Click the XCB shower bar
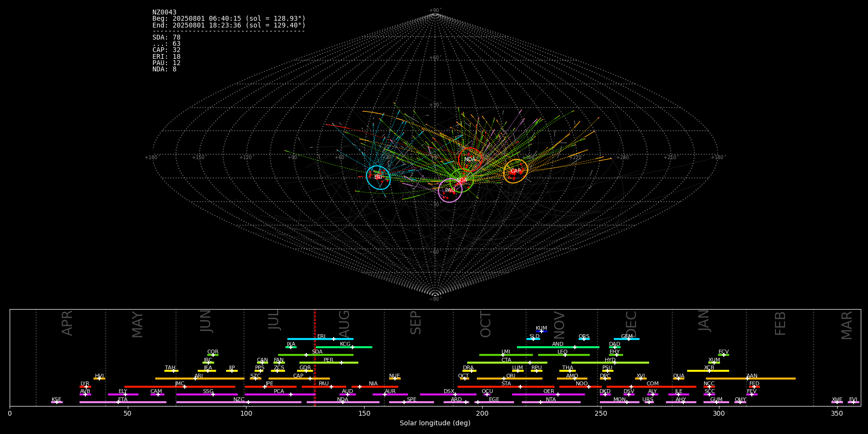The height and width of the screenshot is (434, 868). 708,371
